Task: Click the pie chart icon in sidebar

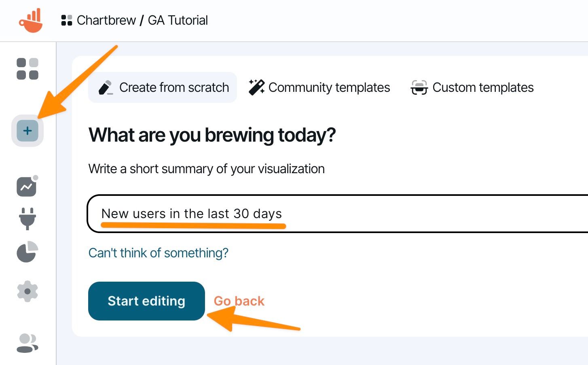Action: pyautogui.click(x=27, y=252)
